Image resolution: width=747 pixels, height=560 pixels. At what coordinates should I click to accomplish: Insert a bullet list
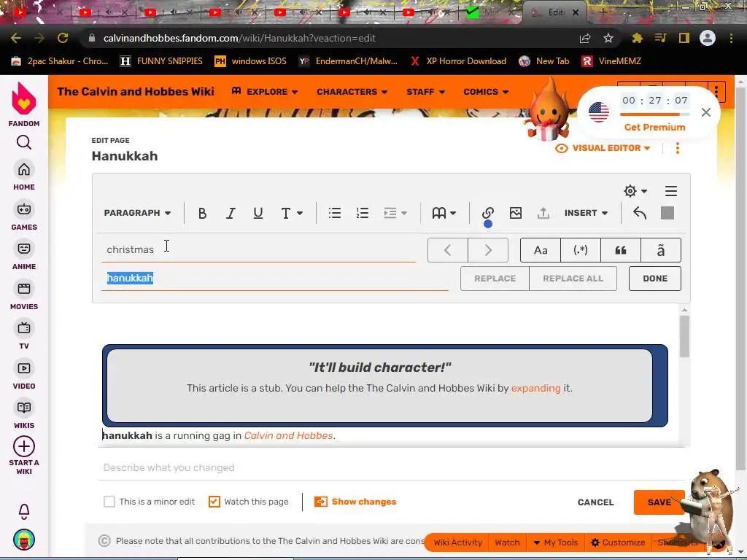click(334, 213)
